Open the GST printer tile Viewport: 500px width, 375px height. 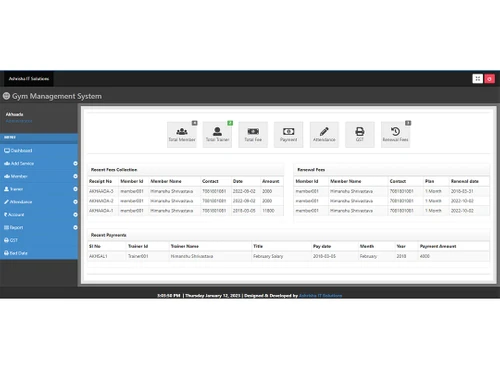tap(360, 134)
